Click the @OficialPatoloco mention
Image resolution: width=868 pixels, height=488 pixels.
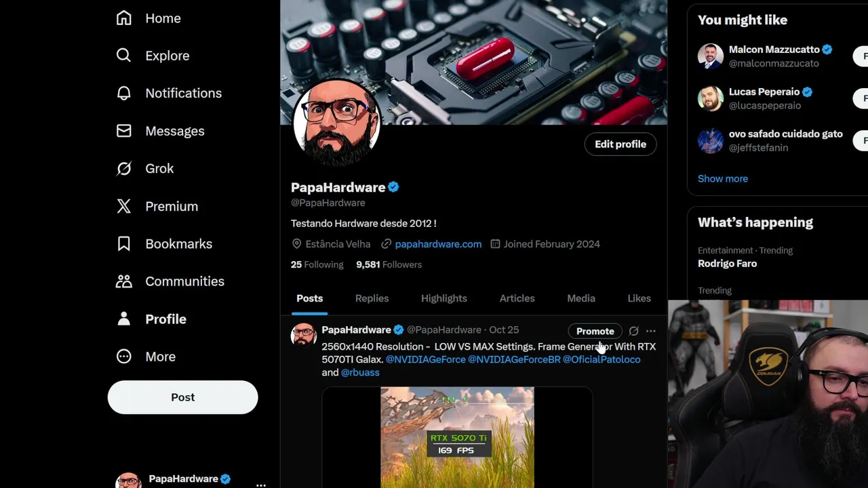[x=601, y=359]
